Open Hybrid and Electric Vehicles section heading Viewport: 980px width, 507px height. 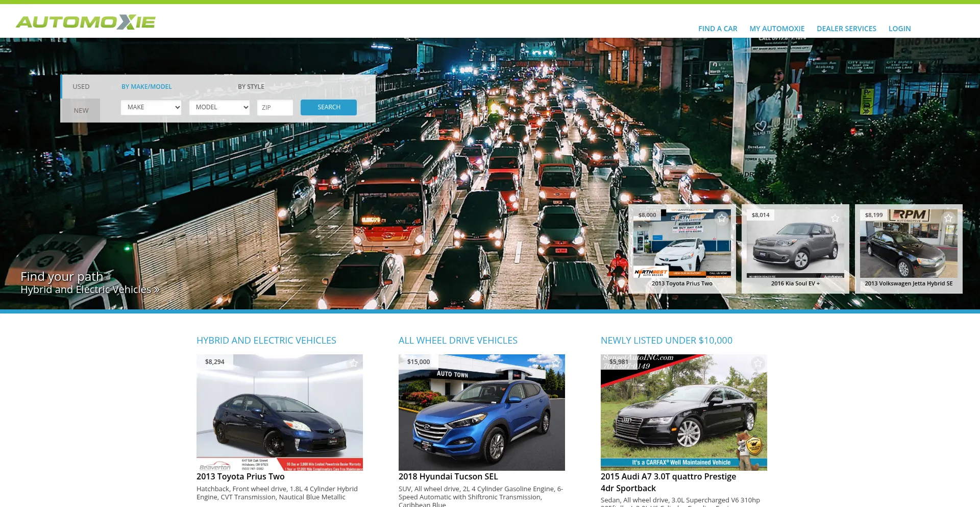pyautogui.click(x=266, y=341)
